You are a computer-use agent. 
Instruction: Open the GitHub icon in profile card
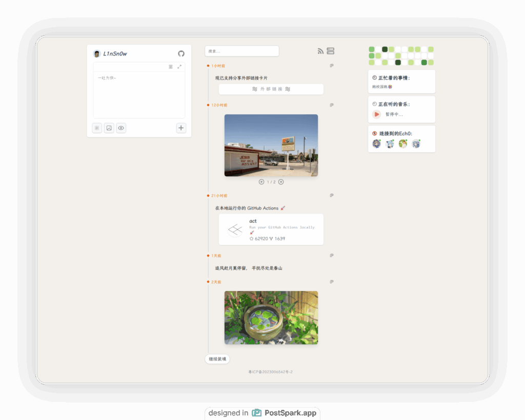click(x=181, y=54)
